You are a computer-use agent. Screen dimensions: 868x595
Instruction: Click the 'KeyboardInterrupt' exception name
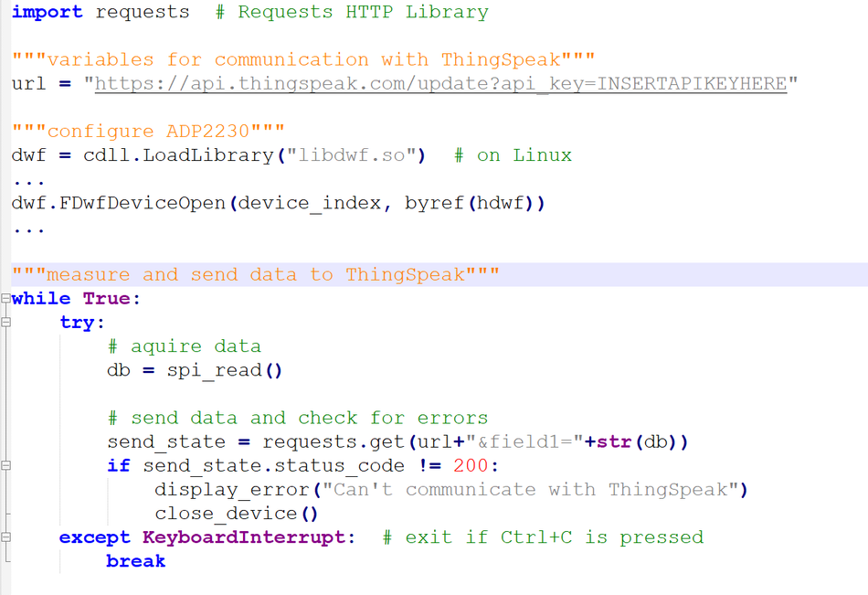pyautogui.click(x=244, y=537)
